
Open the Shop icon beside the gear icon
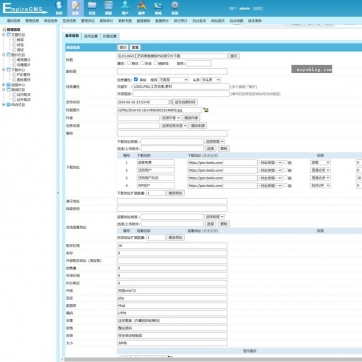pos(158,6)
